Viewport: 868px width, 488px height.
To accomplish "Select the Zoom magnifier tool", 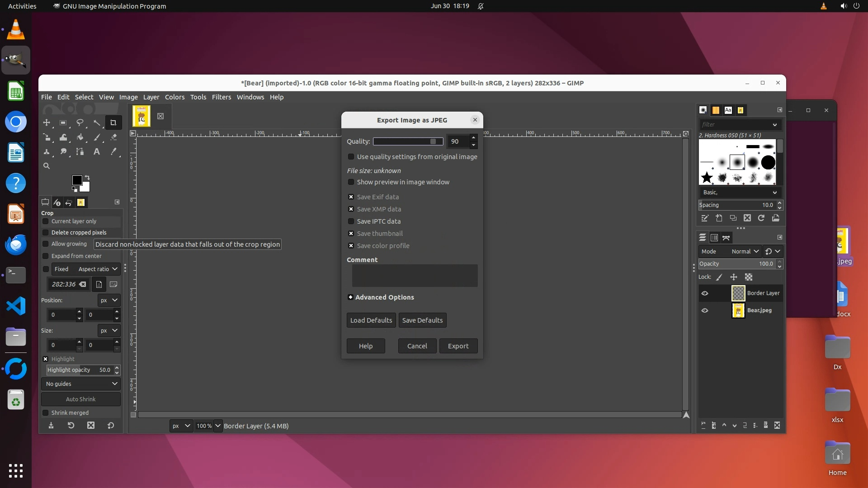I will (x=47, y=166).
